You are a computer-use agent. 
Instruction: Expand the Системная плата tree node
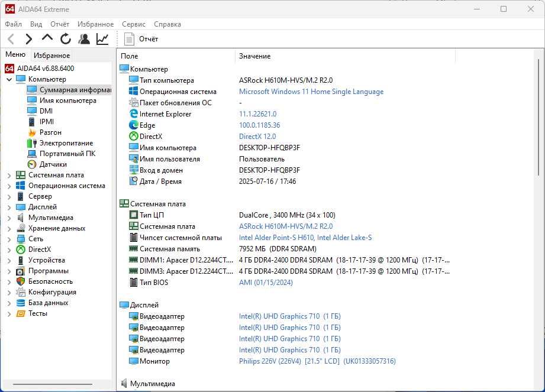tap(9, 176)
